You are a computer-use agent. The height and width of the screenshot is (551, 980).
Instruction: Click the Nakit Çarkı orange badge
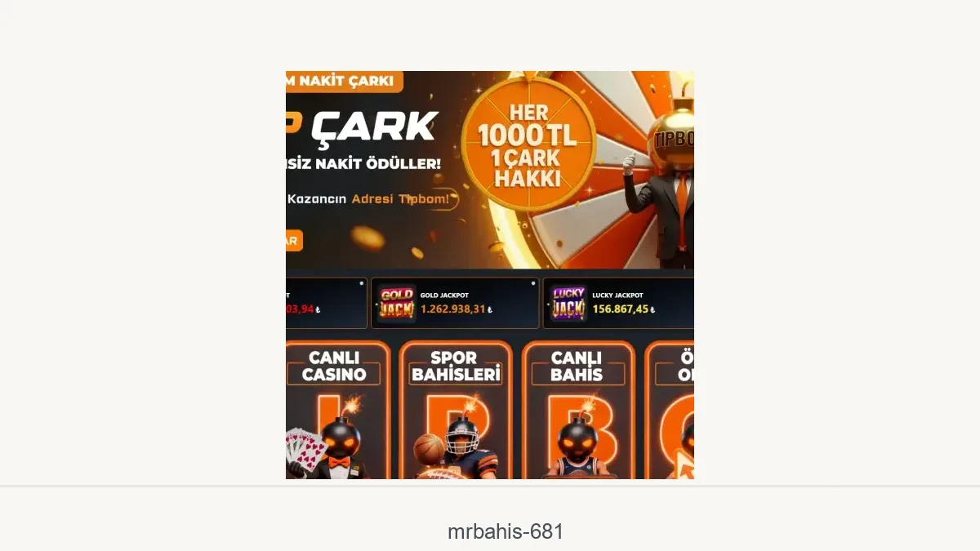click(x=345, y=81)
